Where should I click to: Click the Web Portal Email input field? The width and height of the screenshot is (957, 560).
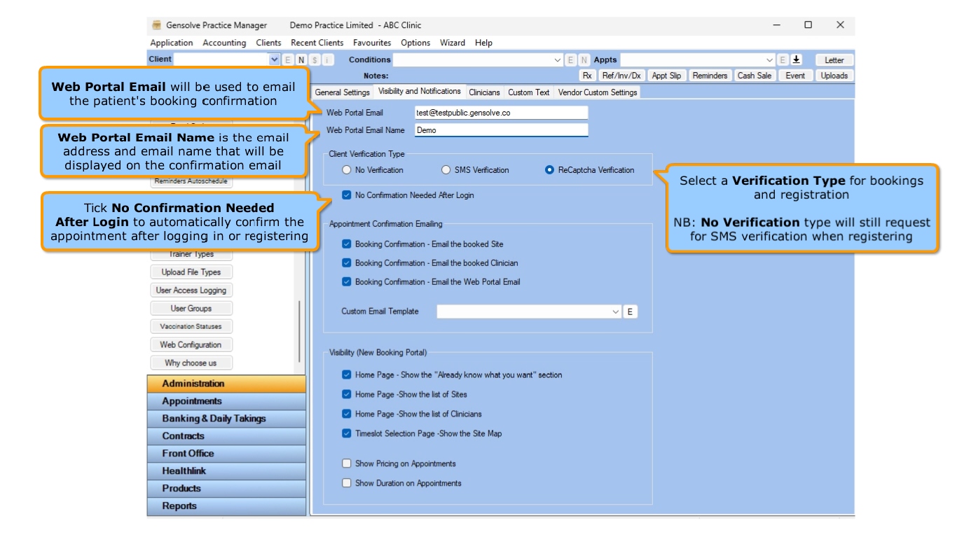click(501, 112)
